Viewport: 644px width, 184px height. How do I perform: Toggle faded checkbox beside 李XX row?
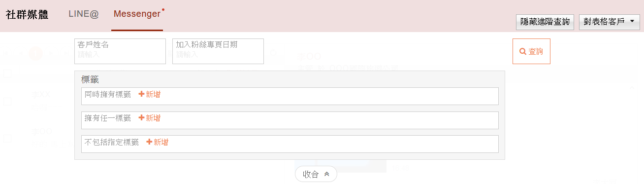7,101
